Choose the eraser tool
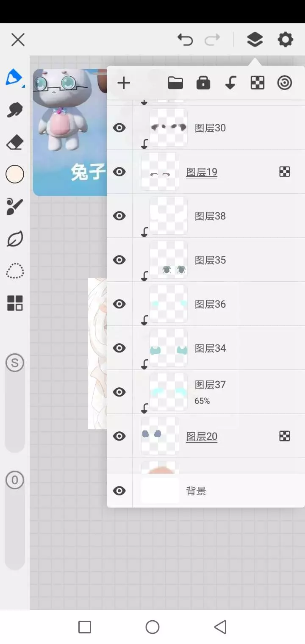The width and height of the screenshot is (305, 644). pos(15,142)
